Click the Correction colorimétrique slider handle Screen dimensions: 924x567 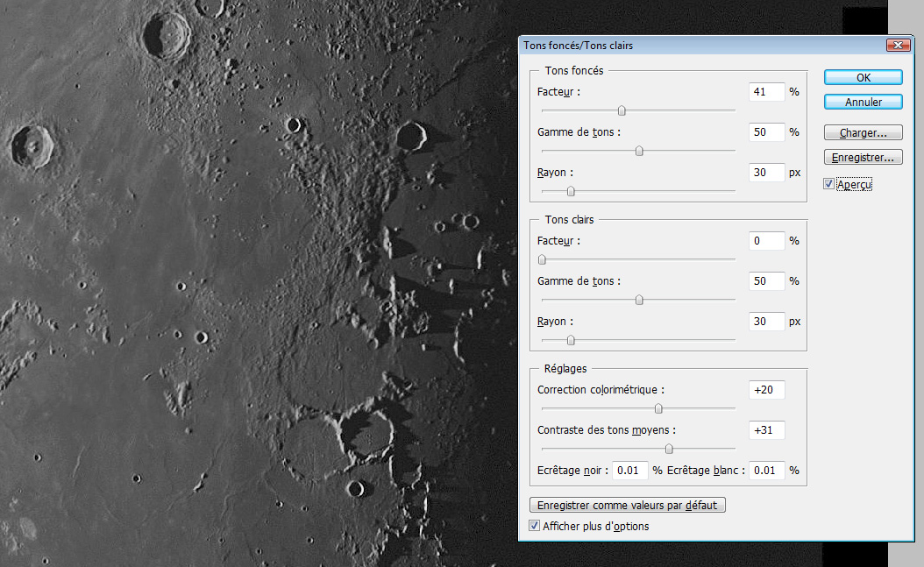[658, 408]
